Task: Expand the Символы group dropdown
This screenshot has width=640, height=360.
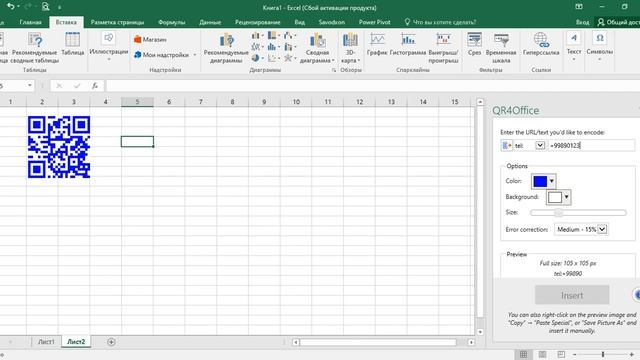Action: coord(600,60)
